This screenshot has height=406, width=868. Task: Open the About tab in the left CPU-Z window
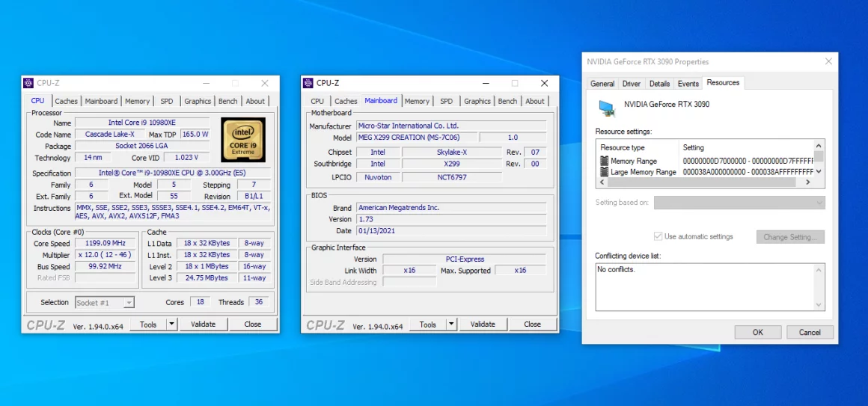(x=255, y=101)
